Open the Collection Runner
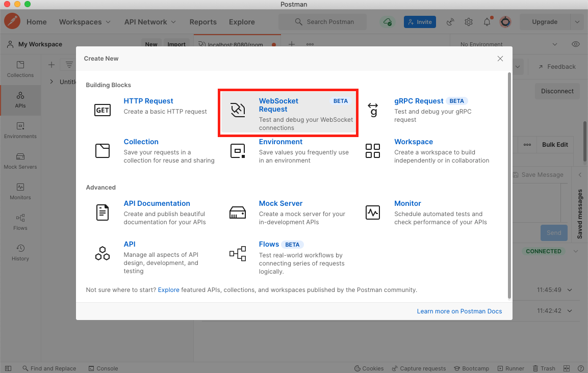 pyautogui.click(x=510, y=368)
